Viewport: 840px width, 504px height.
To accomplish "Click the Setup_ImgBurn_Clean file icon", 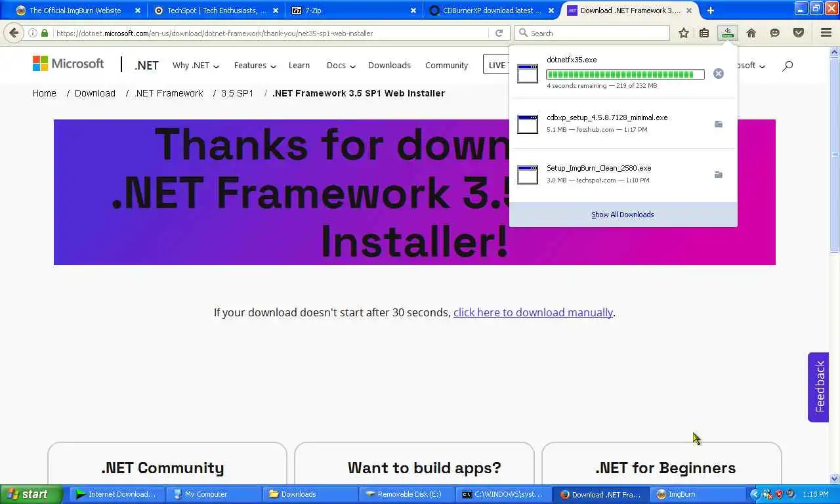I will [x=528, y=175].
